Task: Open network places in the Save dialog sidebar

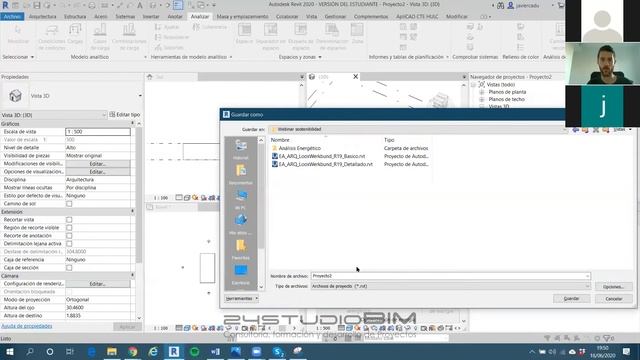Action: tap(241, 224)
